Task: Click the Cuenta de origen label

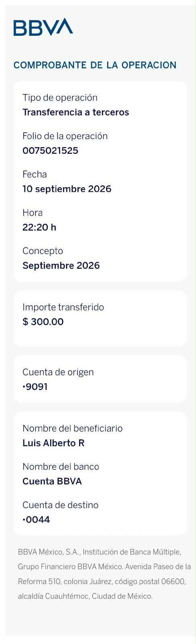Action: point(58,372)
